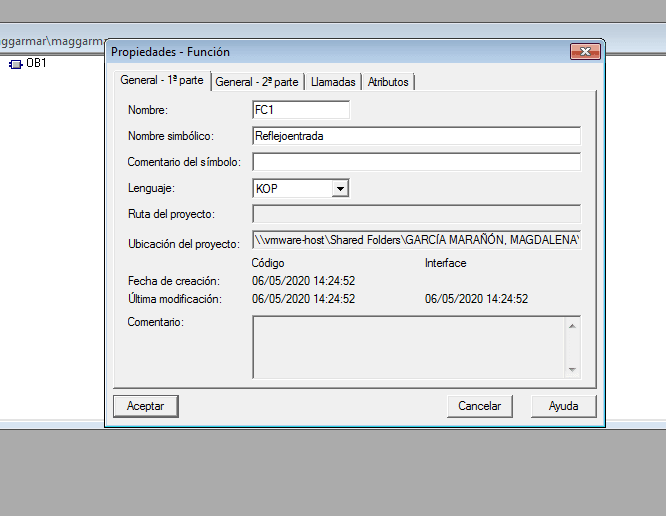
Task: Click inside the large Comentario text area
Action: coord(408,346)
